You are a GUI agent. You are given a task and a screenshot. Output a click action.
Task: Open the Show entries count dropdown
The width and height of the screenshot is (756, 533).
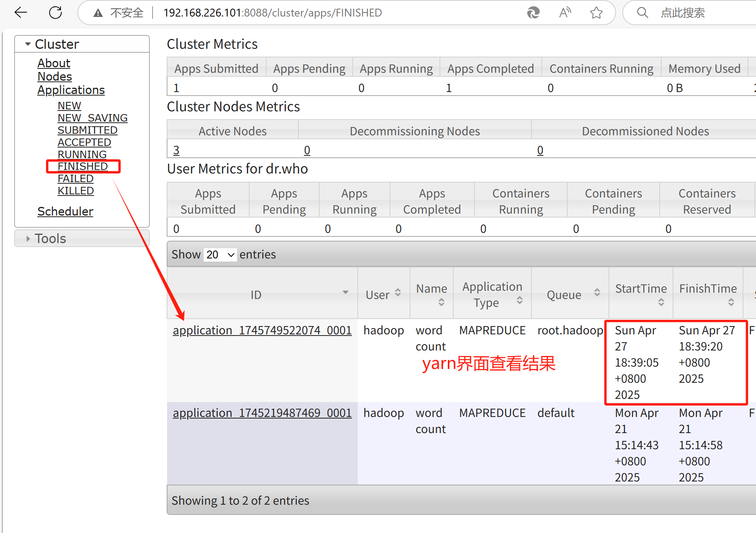pos(220,255)
